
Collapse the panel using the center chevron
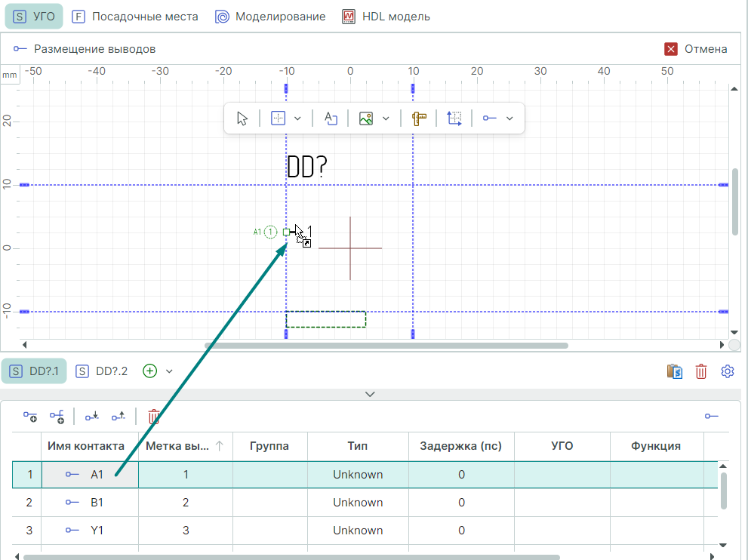[x=370, y=394]
